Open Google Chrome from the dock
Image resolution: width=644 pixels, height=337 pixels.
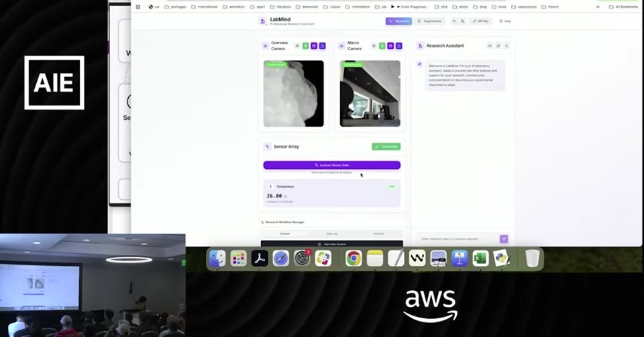[x=354, y=259]
